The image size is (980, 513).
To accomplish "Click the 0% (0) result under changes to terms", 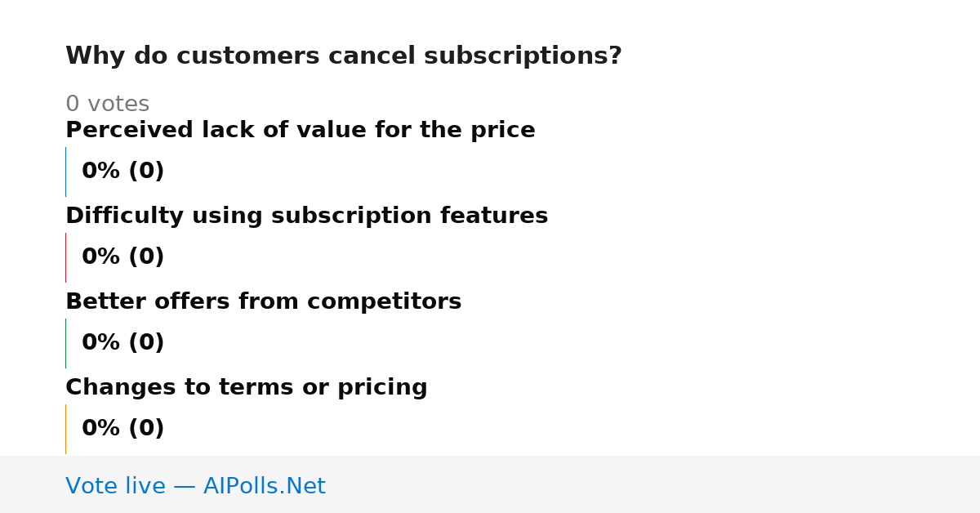I will [123, 429].
